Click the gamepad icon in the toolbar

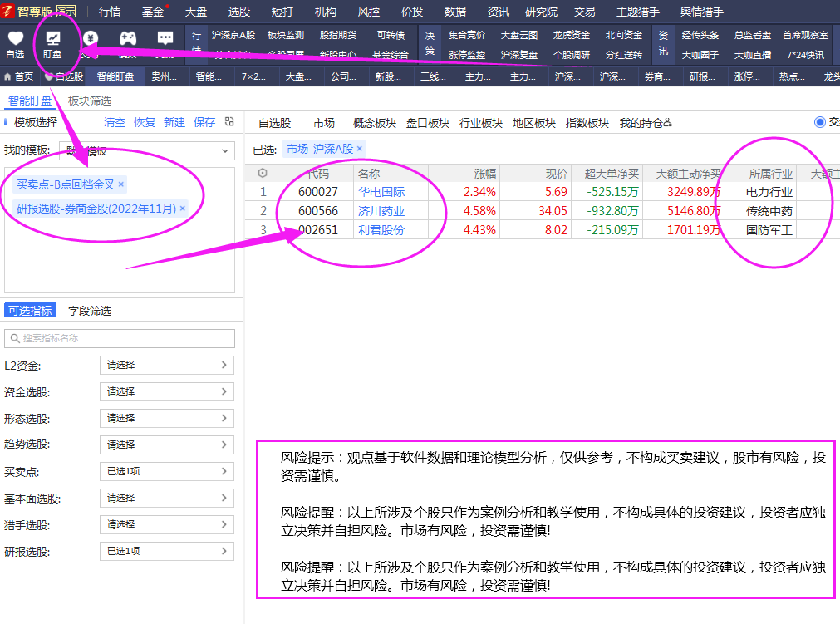click(x=127, y=38)
